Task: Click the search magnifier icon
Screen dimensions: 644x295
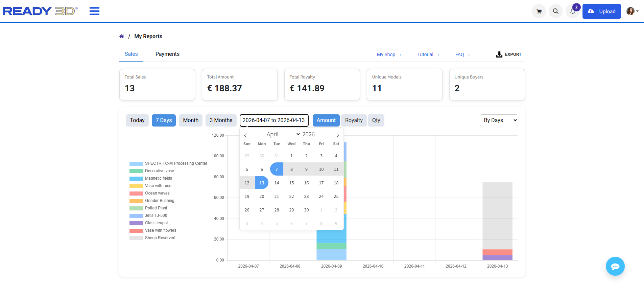Action: (556, 12)
